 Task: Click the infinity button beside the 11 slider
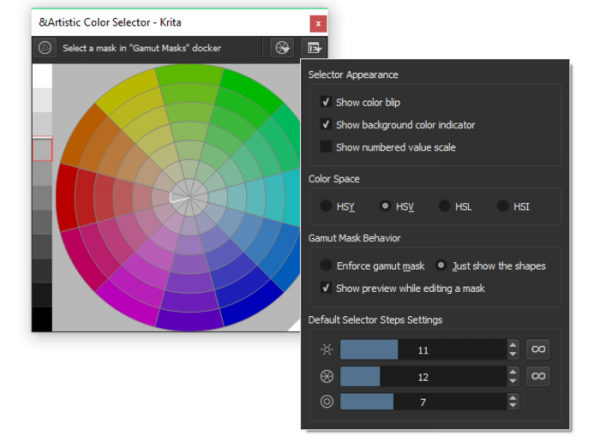point(539,349)
